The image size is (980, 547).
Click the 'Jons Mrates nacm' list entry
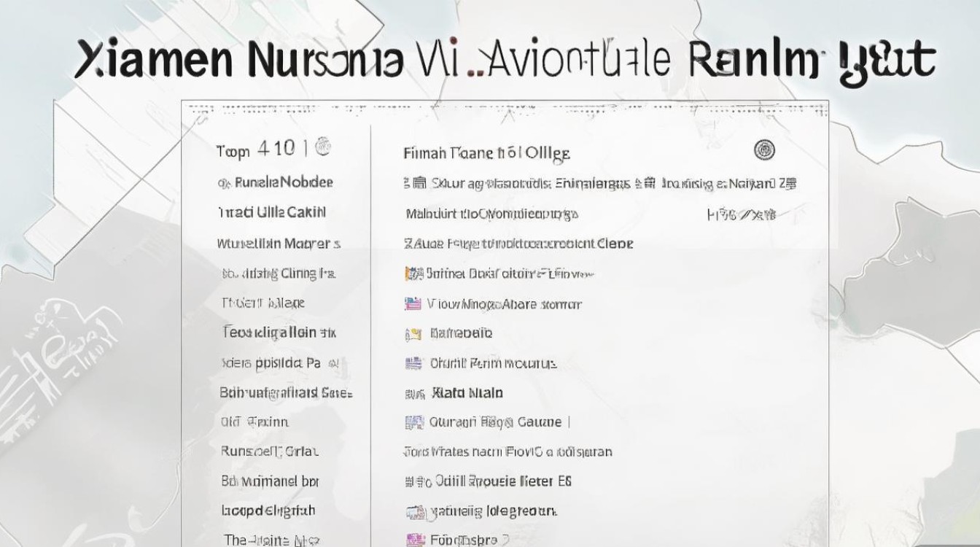pos(507,452)
